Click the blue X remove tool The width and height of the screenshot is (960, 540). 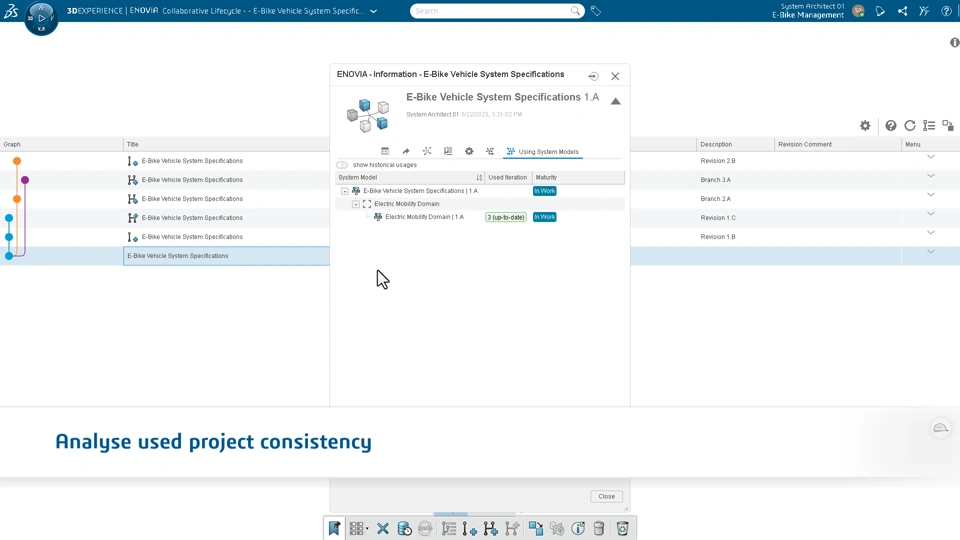[383, 528]
